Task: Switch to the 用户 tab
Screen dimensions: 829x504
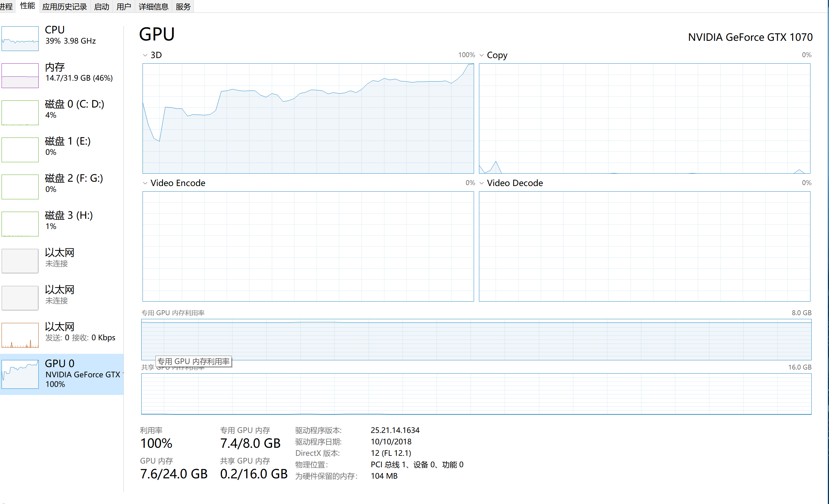Action: (124, 7)
